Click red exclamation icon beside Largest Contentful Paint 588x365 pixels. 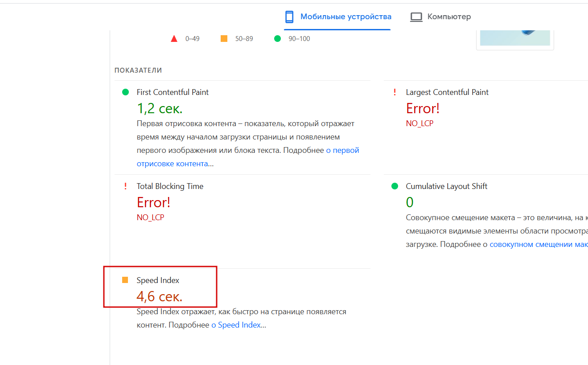[395, 92]
